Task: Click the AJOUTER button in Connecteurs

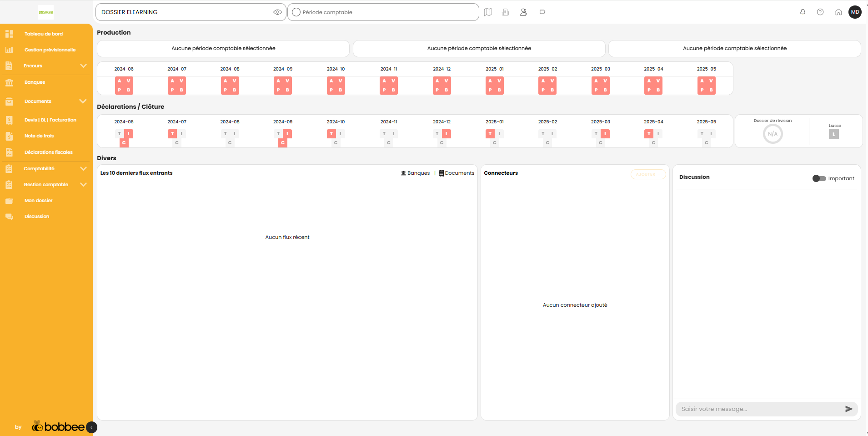Action: coord(648,174)
